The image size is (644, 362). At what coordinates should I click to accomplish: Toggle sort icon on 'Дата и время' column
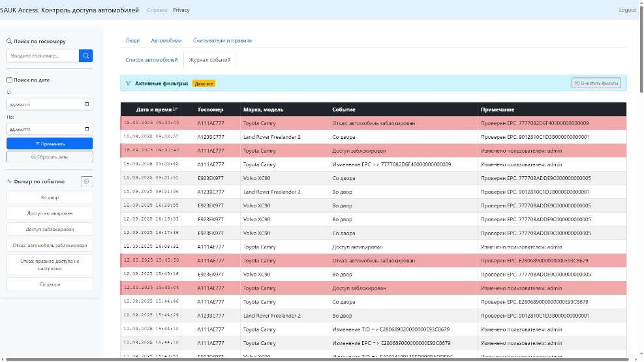coord(176,109)
